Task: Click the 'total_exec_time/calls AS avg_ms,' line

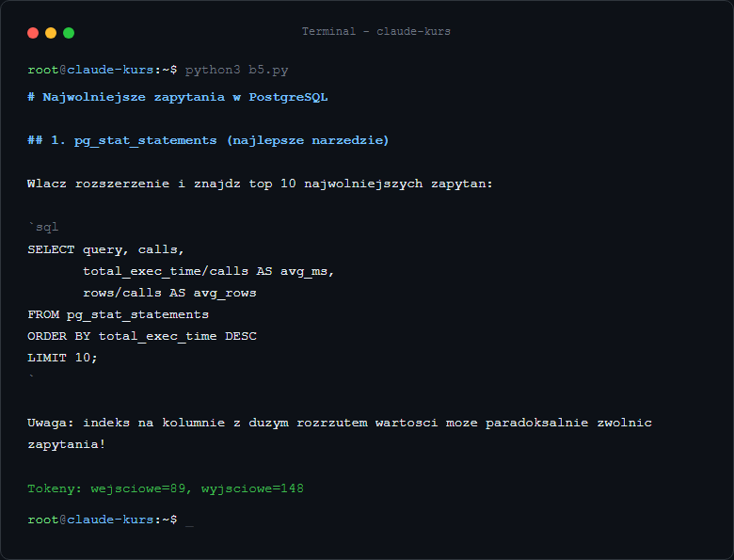Action: tap(208, 271)
